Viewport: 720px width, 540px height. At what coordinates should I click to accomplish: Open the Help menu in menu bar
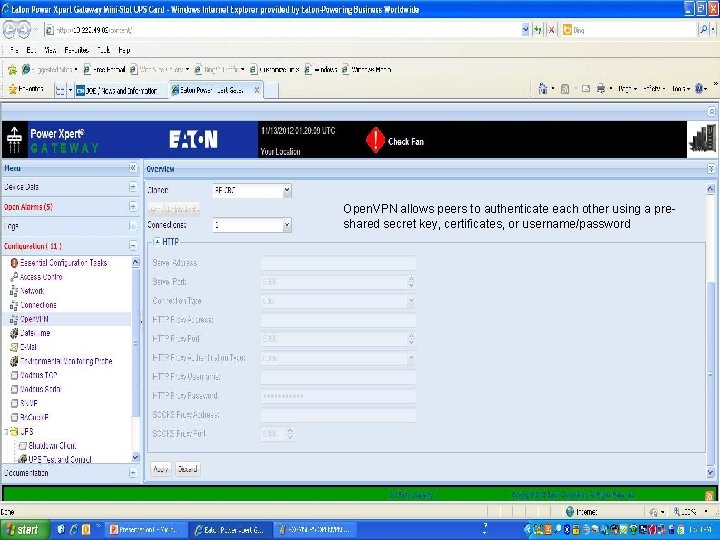click(124, 50)
